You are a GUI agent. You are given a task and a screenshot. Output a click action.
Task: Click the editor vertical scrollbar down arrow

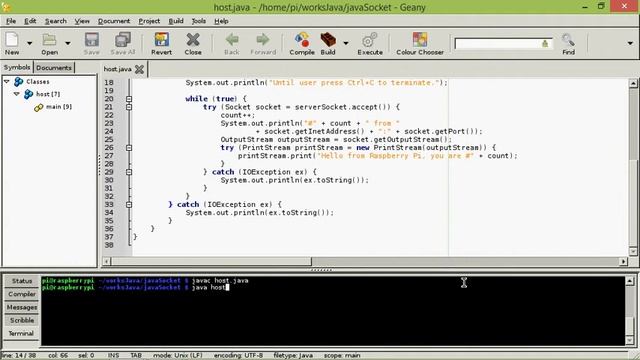633,251
